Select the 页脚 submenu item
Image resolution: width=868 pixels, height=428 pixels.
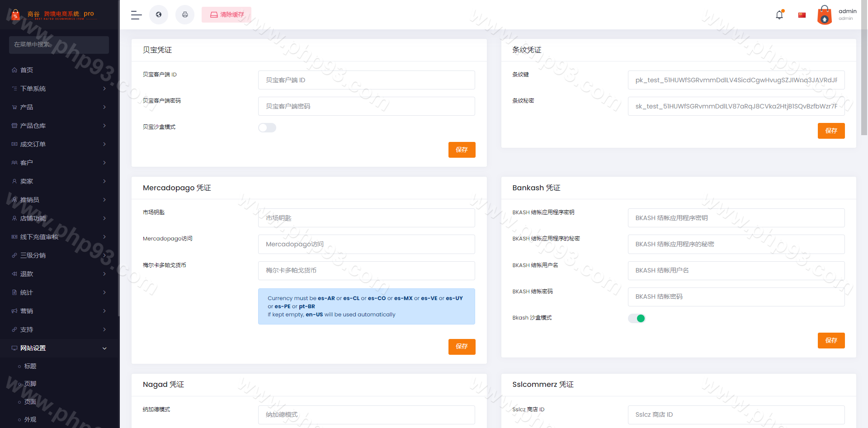30,384
